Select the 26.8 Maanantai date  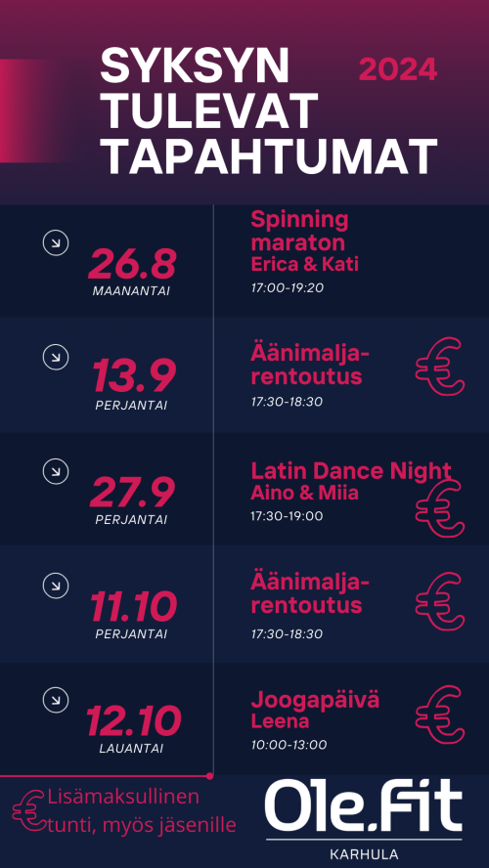point(132,272)
